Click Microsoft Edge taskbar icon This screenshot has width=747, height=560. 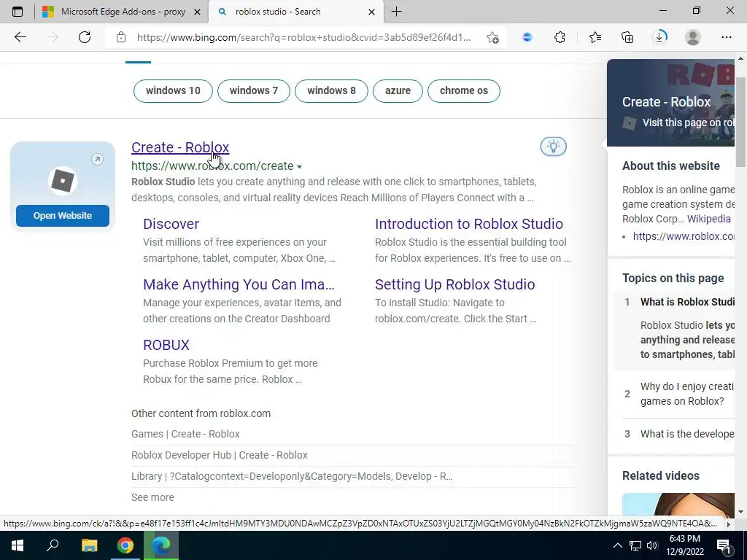[161, 545]
